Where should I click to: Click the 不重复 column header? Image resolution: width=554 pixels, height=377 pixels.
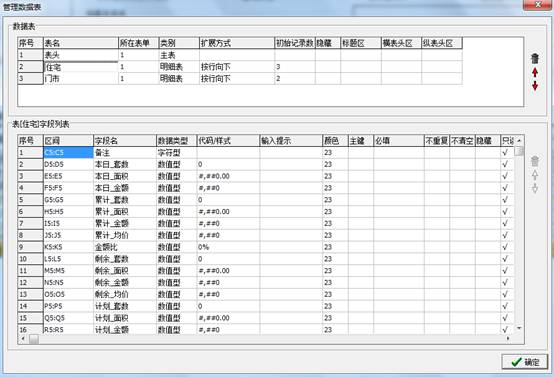point(437,141)
